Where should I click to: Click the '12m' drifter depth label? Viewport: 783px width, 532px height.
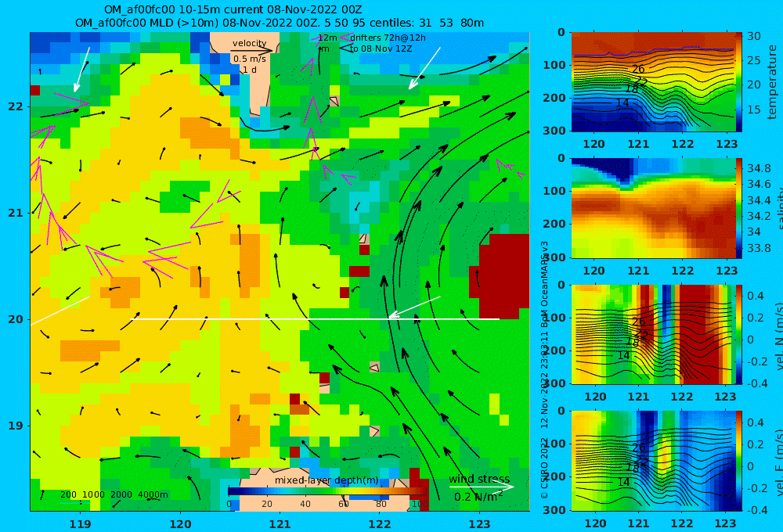[327, 38]
